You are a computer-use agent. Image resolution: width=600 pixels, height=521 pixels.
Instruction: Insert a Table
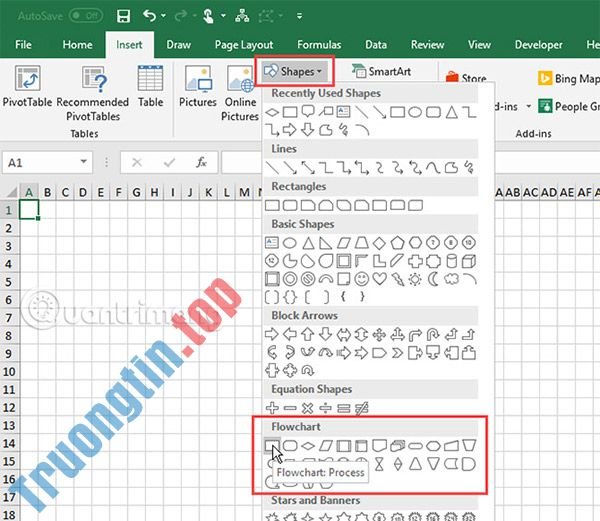pyautogui.click(x=150, y=86)
